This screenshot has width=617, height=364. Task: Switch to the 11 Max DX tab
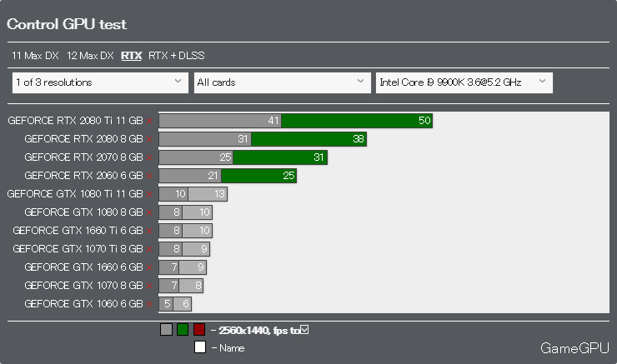click(35, 56)
